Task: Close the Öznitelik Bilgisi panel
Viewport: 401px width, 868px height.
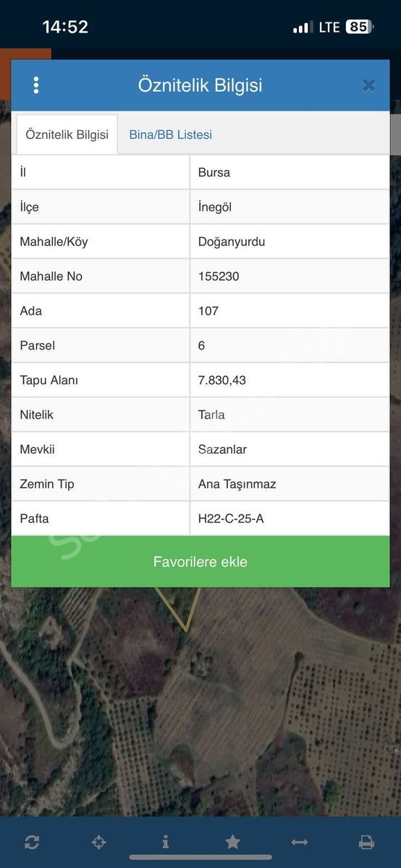Action: pos(368,85)
